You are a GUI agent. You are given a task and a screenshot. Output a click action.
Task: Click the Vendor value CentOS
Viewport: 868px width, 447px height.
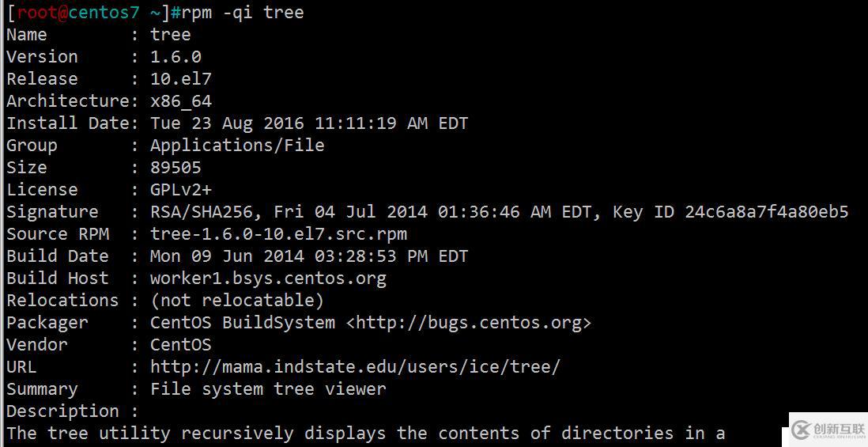180,344
